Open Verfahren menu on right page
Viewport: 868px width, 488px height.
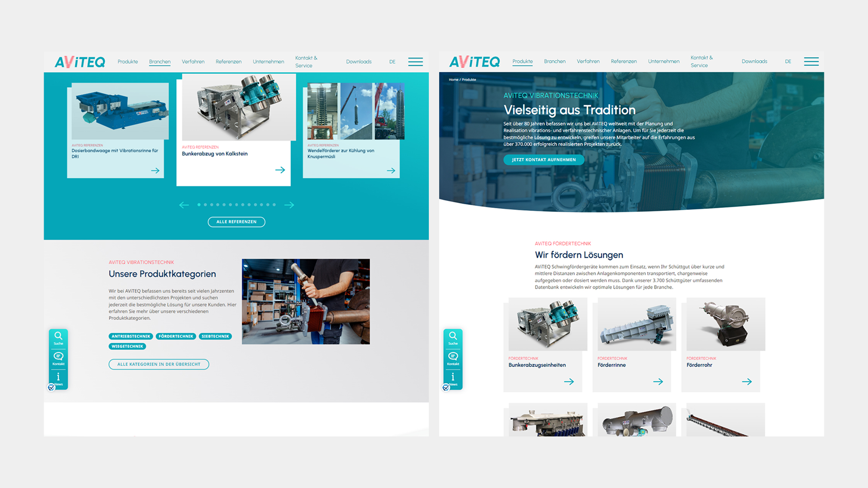(588, 61)
